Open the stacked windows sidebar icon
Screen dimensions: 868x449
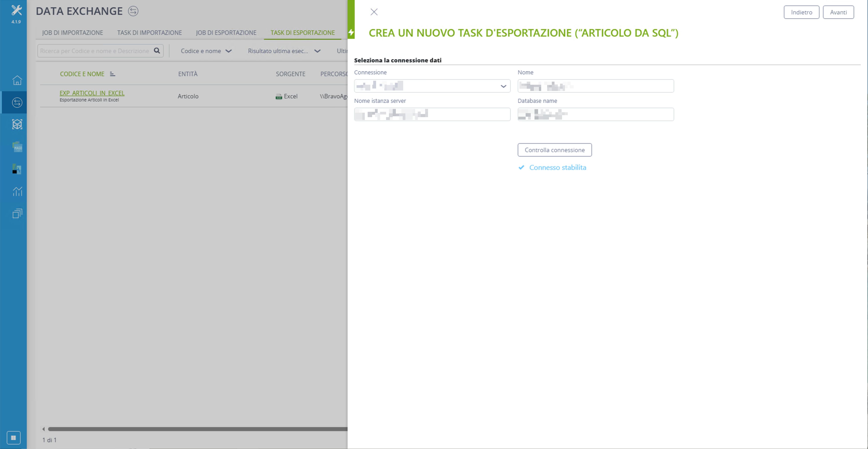(17, 214)
